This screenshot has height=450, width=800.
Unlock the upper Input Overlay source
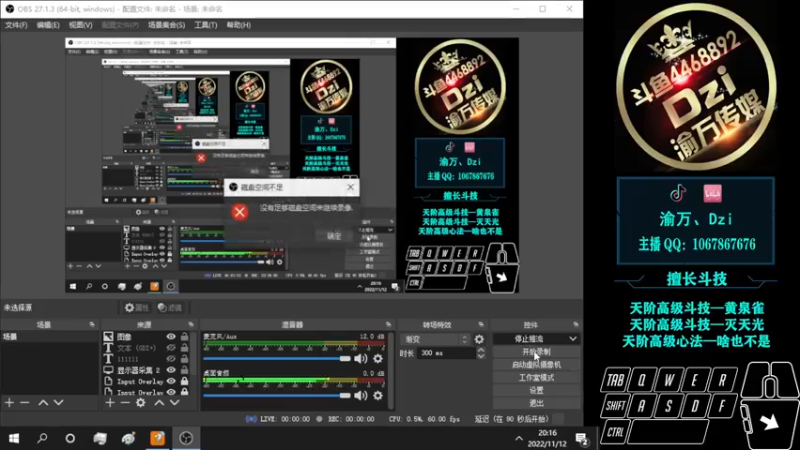[184, 382]
